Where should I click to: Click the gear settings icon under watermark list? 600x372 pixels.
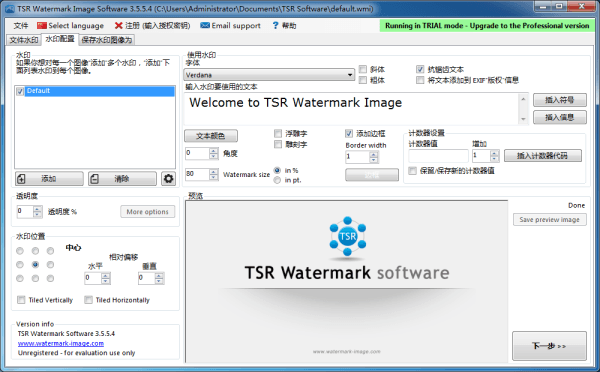click(x=168, y=178)
